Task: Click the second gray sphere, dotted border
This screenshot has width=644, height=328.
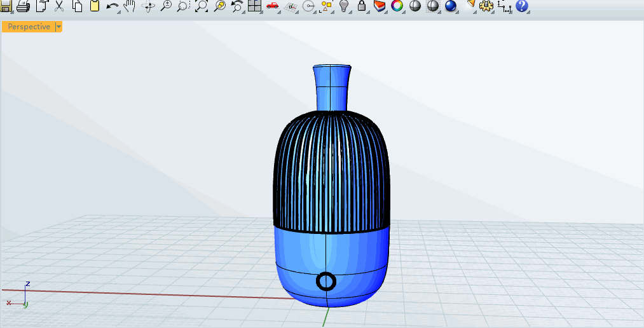Action: 433,5
